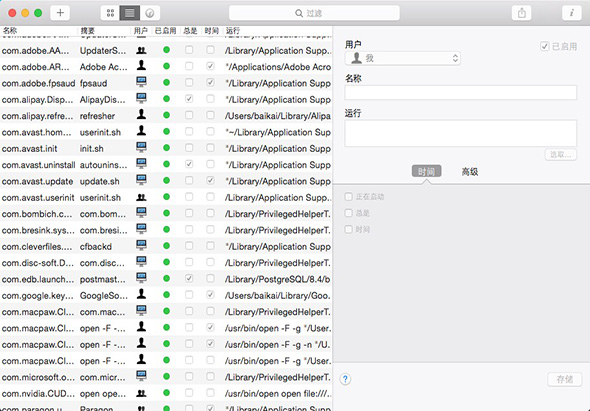Click the group icon in com.nvidia.CUD... row
Image resolution: width=590 pixels, height=411 pixels.
141,393
